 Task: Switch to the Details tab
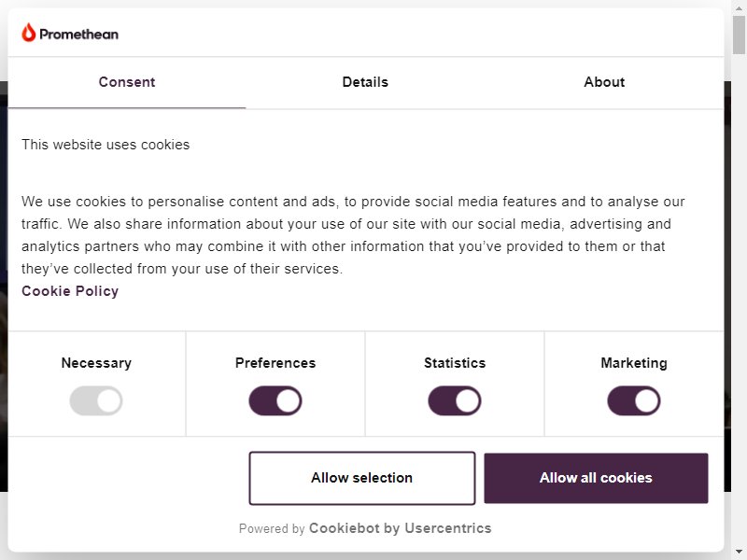coord(365,82)
